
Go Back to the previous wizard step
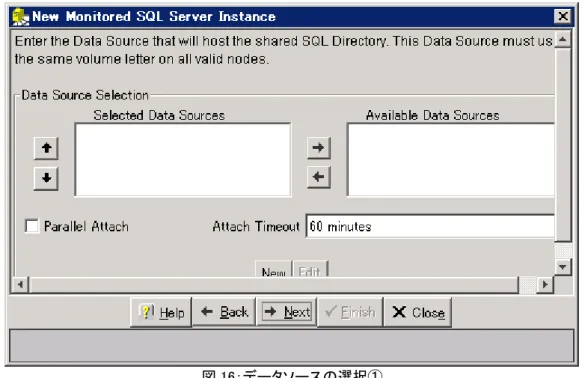pos(224,312)
